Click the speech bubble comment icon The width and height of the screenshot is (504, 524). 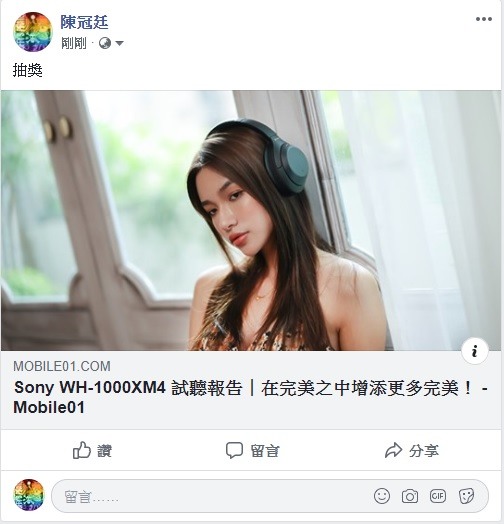coord(234,450)
